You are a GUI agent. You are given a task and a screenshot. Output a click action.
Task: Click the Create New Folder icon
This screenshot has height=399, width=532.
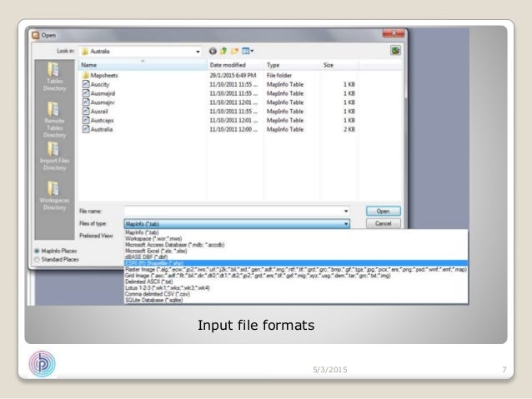[234, 51]
